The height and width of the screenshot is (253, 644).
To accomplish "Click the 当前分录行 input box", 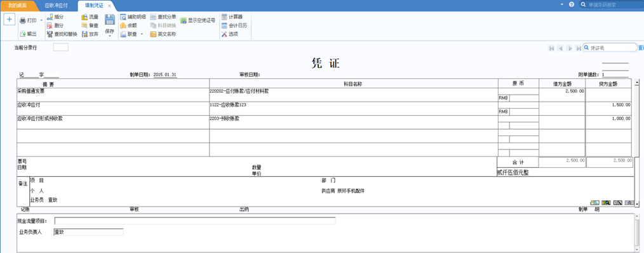I will click(x=61, y=47).
